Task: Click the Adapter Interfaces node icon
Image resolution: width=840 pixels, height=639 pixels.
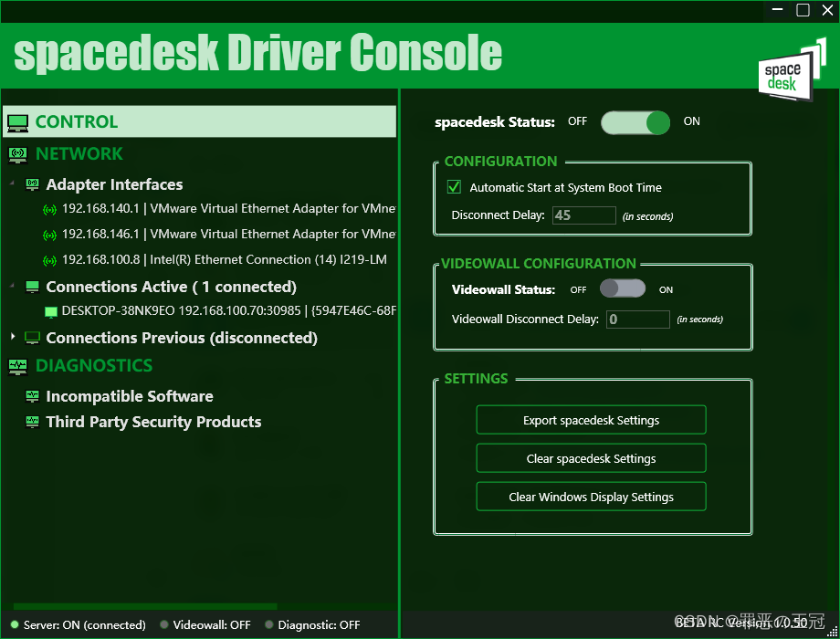Action: pyautogui.click(x=32, y=184)
